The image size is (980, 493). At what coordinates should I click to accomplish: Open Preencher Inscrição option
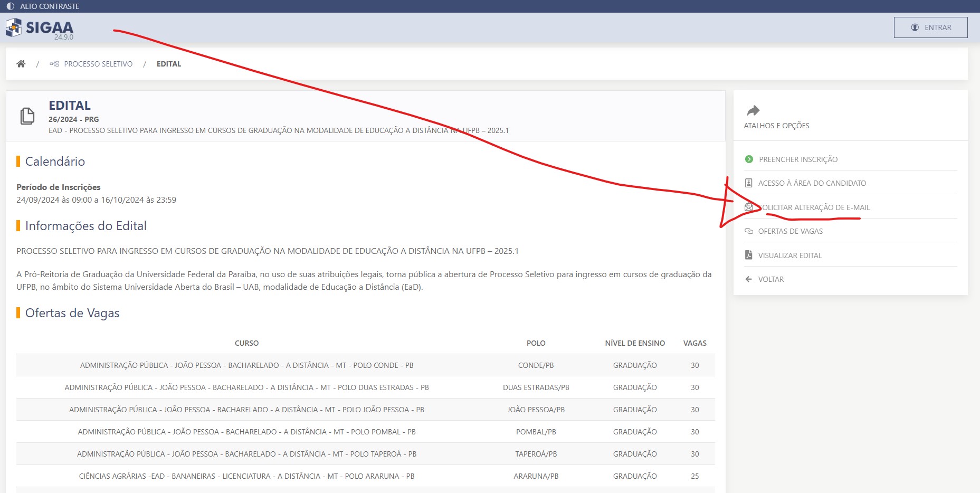point(798,159)
